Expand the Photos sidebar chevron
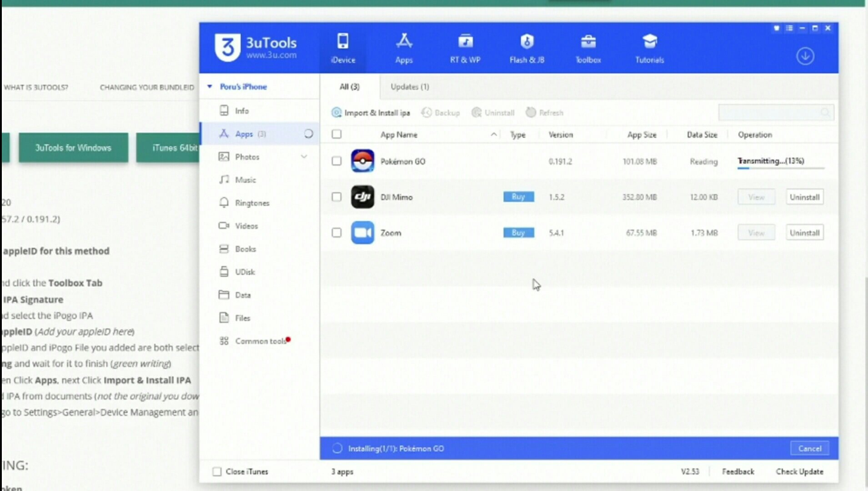Screen dimensions: 868x491 pos(304,157)
